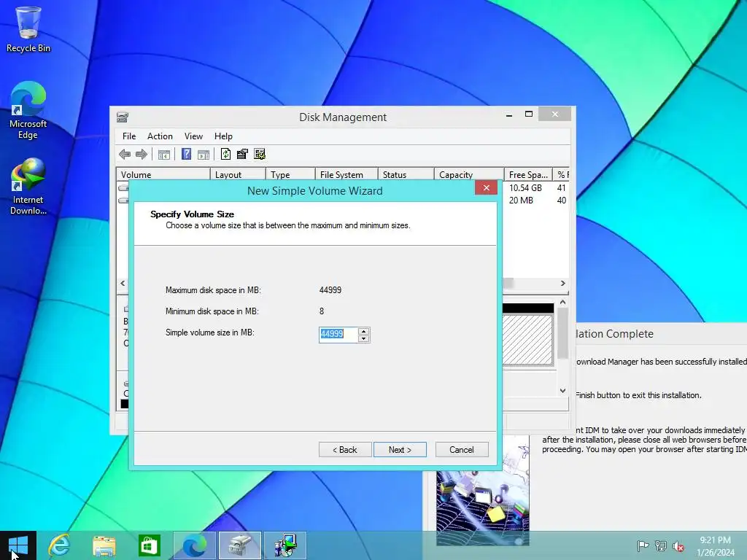
Task: Open the Properties toolbar icon in Disk Management
Action: 242,154
